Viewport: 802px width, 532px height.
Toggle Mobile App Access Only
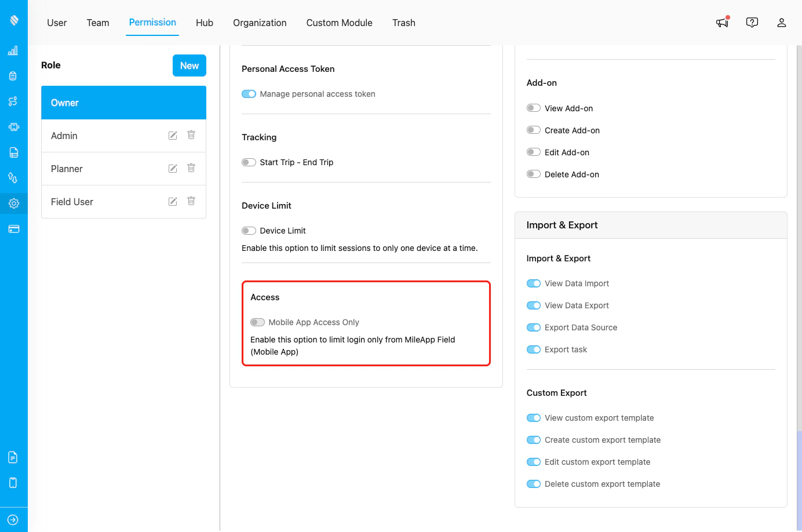(x=258, y=322)
